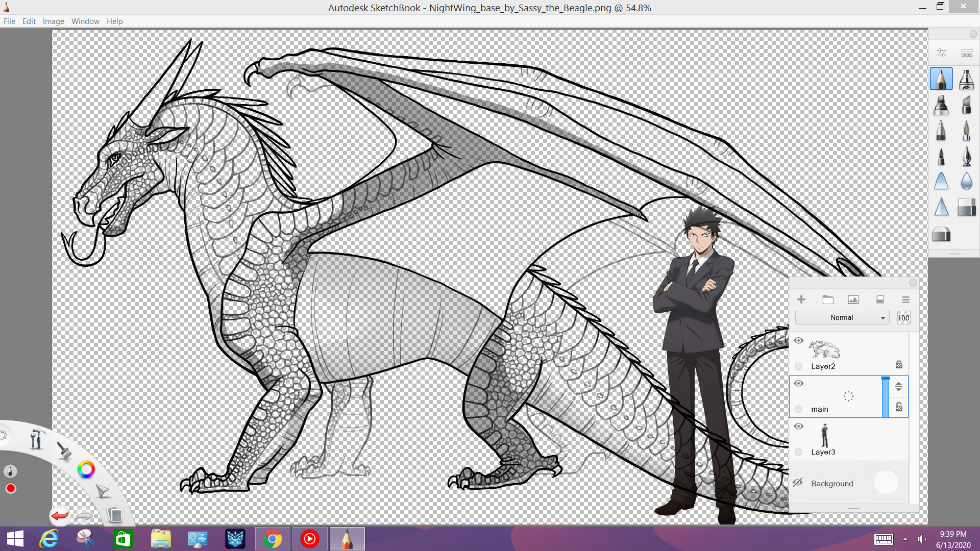The width and height of the screenshot is (980, 551).
Task: Click the add image layer icon
Action: pos(853,300)
